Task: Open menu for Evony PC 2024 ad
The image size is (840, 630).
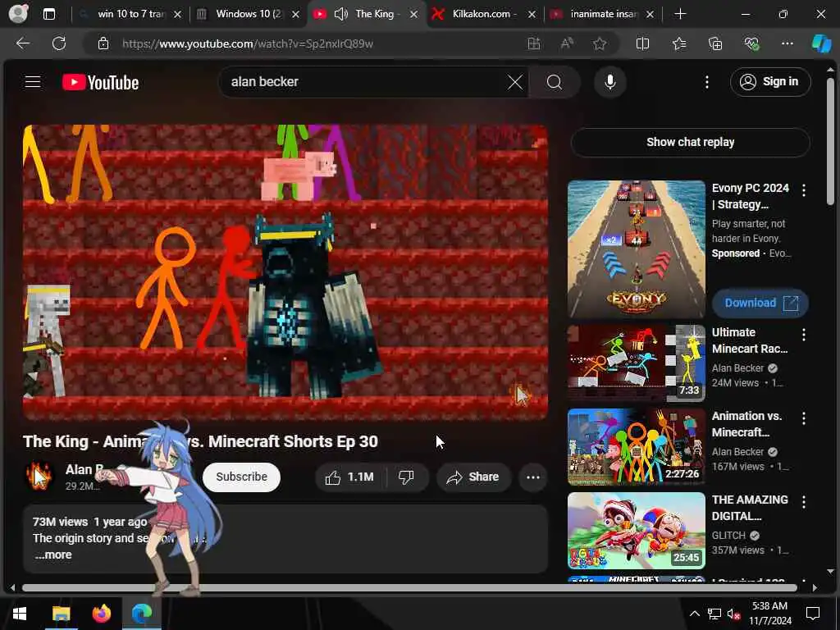Action: pos(804,189)
